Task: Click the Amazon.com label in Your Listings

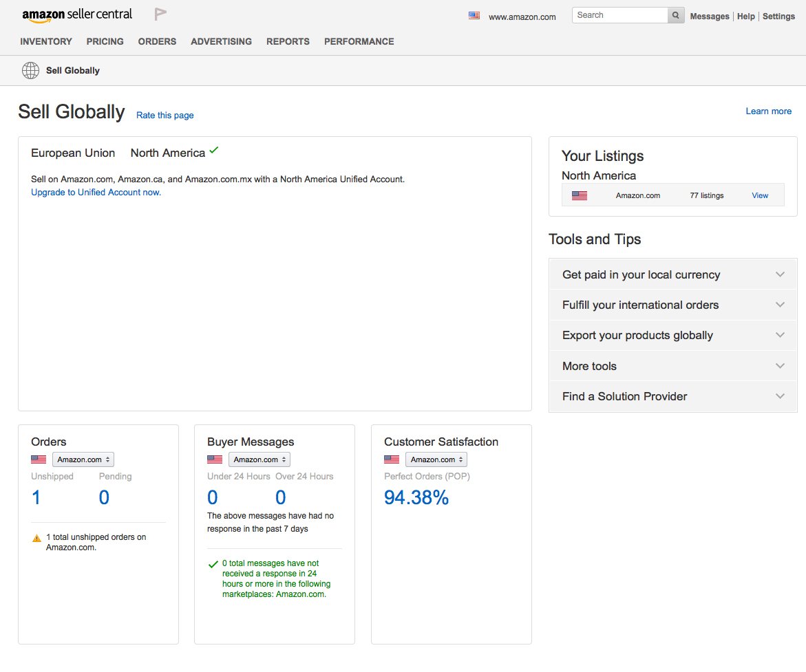Action: pyautogui.click(x=638, y=195)
